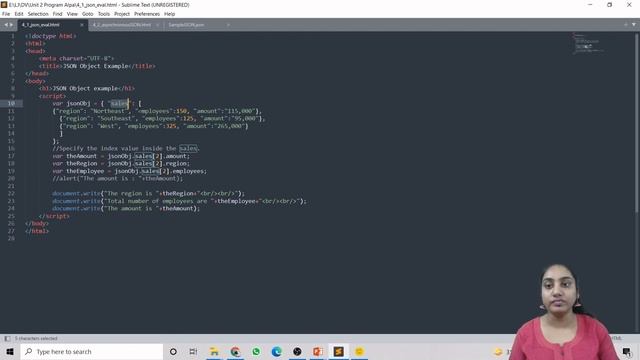
Task: Toggle the side bar status icon
Action: click(7, 338)
